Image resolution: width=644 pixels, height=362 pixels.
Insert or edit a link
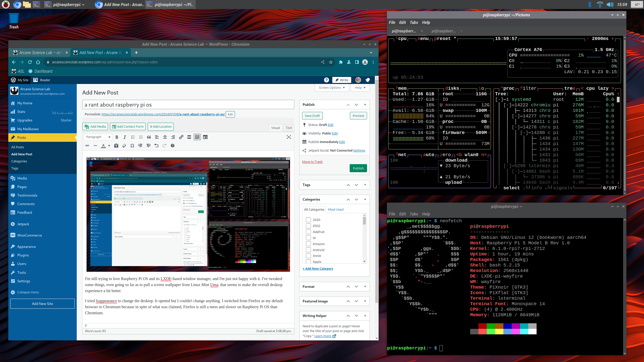click(x=181, y=137)
